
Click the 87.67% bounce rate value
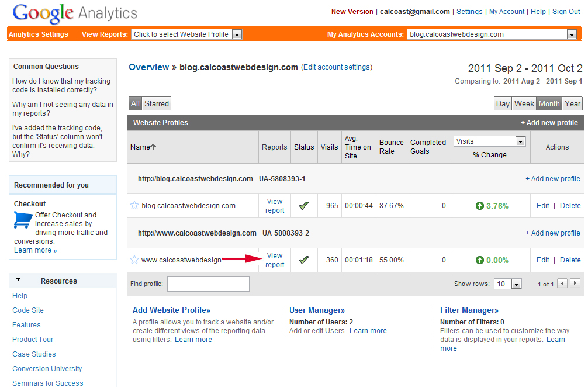point(391,206)
